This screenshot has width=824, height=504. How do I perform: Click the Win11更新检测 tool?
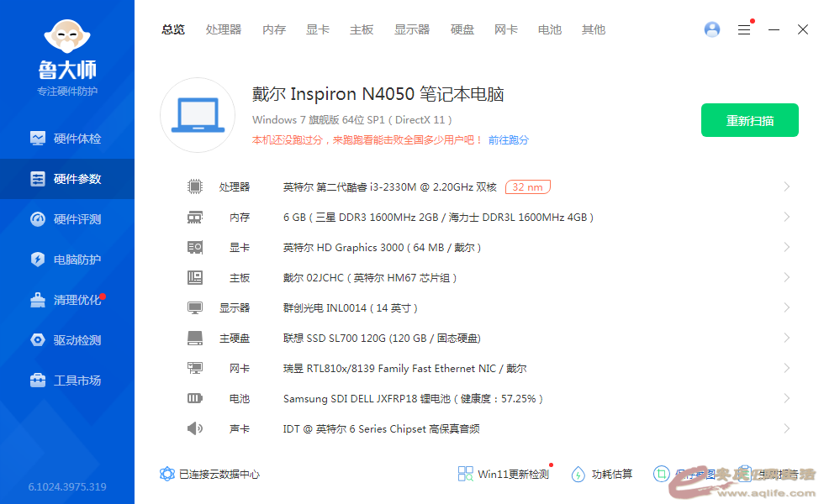point(504,475)
